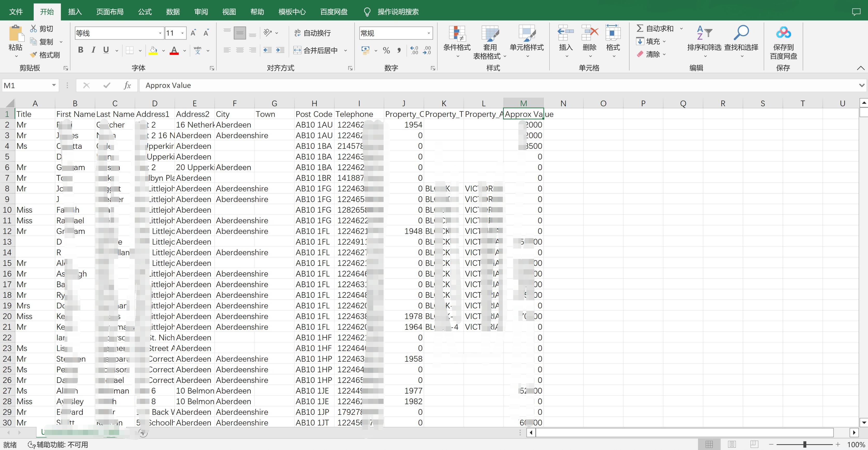868x450 pixels.
Task: Switch to the 插入 Insert tab
Action: [x=75, y=12]
